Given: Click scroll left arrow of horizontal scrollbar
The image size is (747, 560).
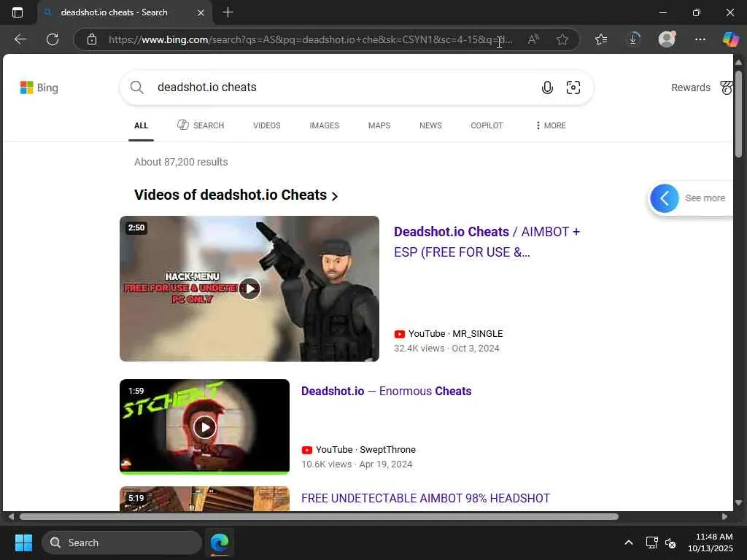Looking at the screenshot, I should pyautogui.click(x=11, y=517).
